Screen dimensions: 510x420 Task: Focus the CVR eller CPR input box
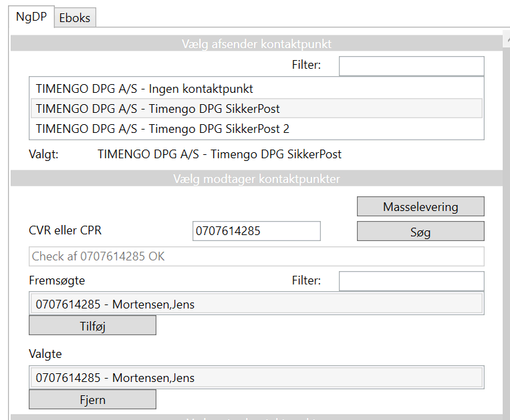pos(256,231)
